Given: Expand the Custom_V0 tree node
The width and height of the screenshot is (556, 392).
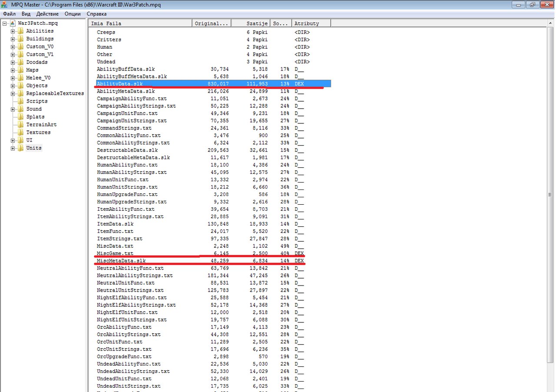Looking at the screenshot, I should pos(13,47).
